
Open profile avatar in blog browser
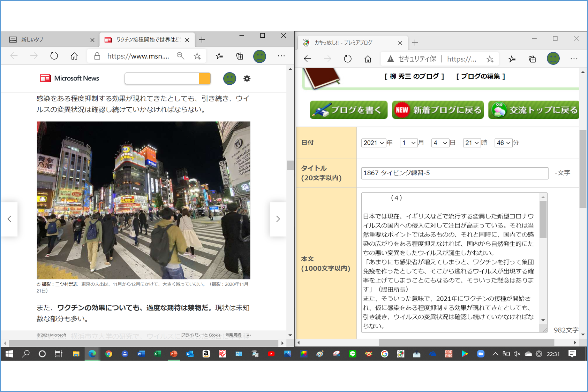tap(553, 59)
